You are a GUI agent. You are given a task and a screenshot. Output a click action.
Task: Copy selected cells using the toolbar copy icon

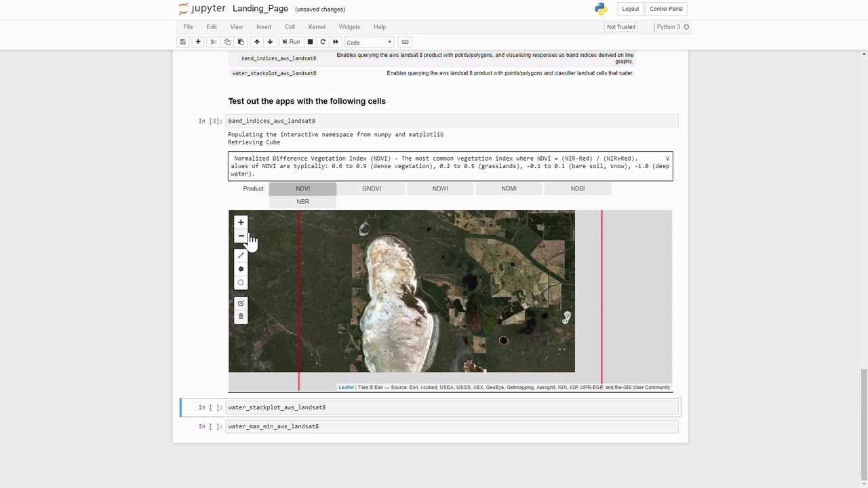pyautogui.click(x=227, y=42)
